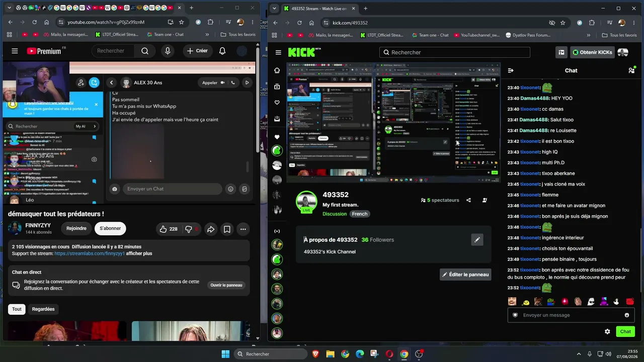
Task: Open the Kick sidebar hamburger menu
Action: pyautogui.click(x=278, y=52)
